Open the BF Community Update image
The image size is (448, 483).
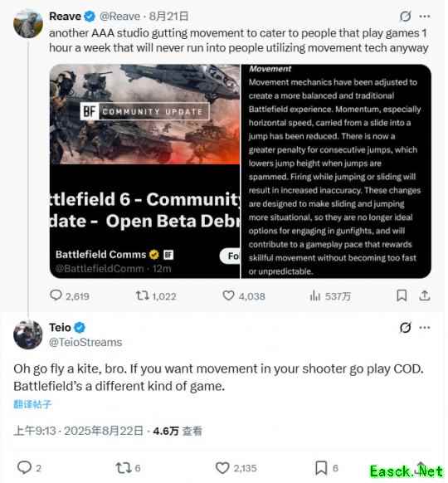click(144, 171)
